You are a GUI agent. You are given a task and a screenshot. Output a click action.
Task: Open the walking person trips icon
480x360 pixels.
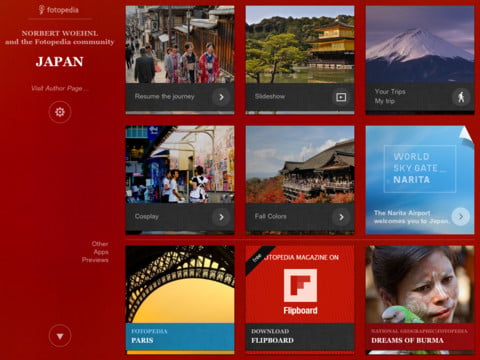pyautogui.click(x=461, y=97)
